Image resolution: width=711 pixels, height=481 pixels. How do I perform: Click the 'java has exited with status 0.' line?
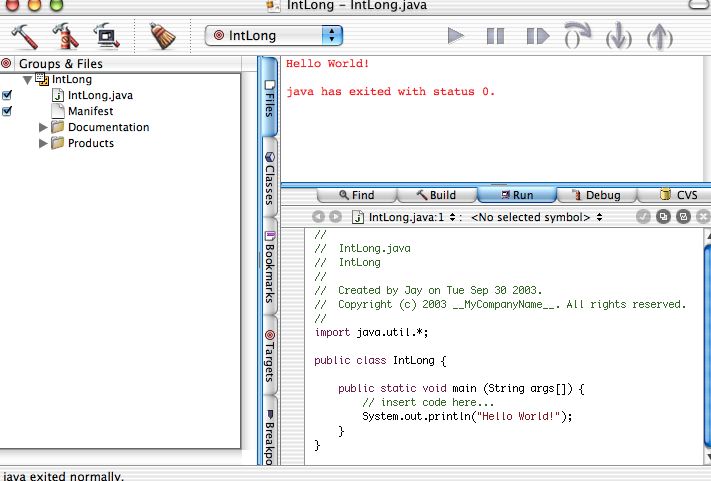[390, 92]
